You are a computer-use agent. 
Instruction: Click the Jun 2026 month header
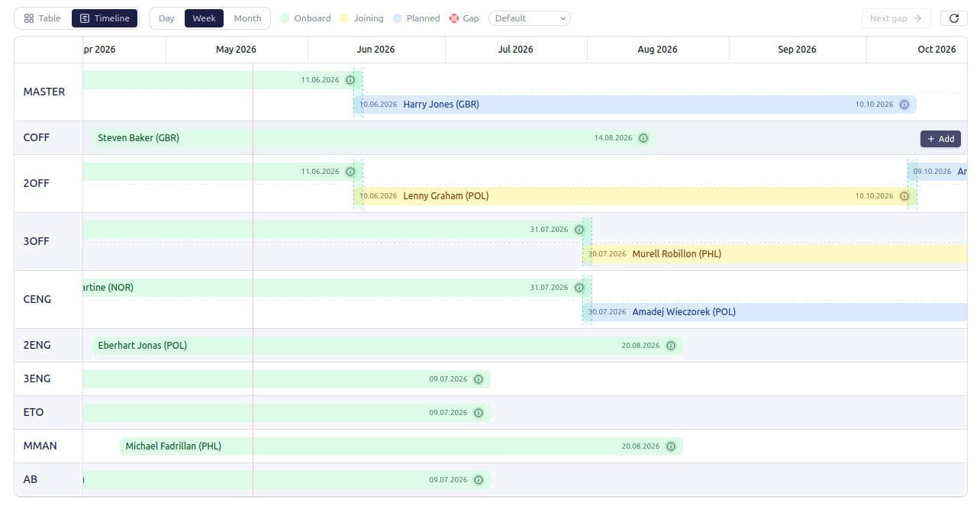pyautogui.click(x=376, y=50)
